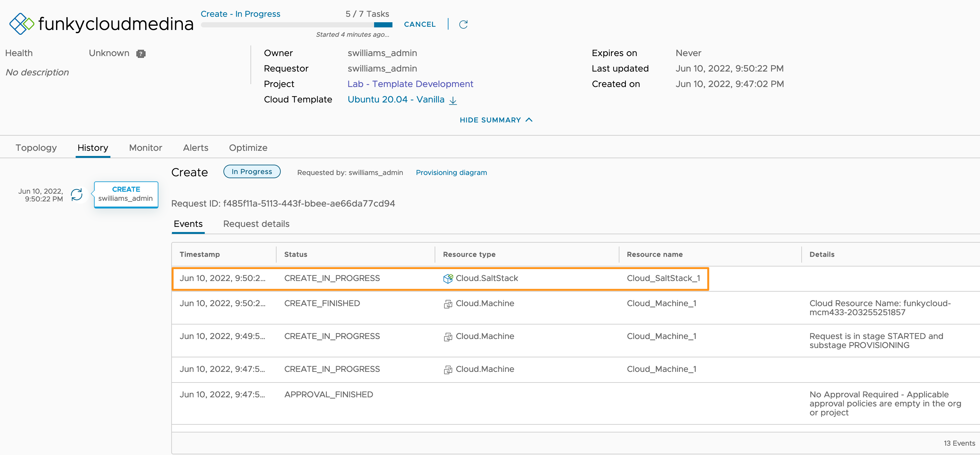Viewport: 980px width, 455px height.
Task: Click the Resource type column header
Action: (x=469, y=254)
